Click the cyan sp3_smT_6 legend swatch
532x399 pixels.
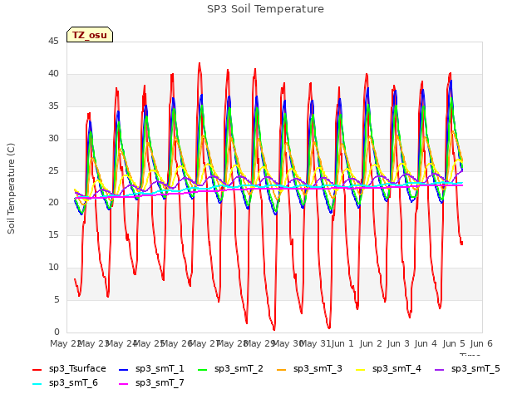point(37,384)
